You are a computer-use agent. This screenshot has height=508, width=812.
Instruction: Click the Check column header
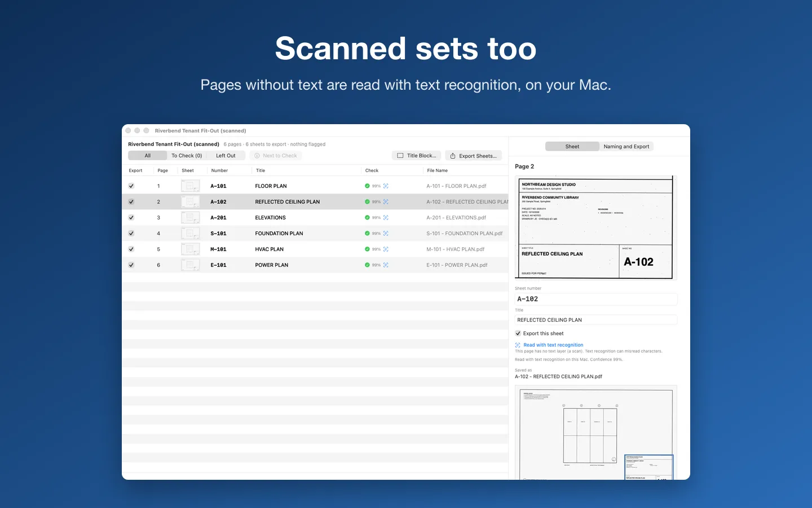(x=372, y=170)
